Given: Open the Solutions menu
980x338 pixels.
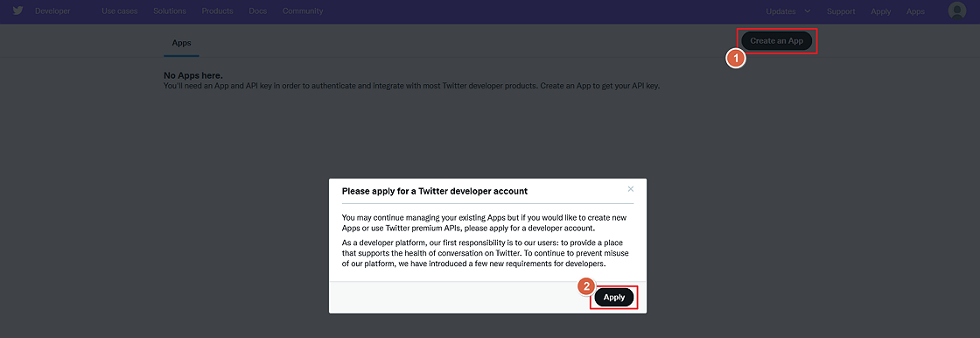Looking at the screenshot, I should click(170, 11).
